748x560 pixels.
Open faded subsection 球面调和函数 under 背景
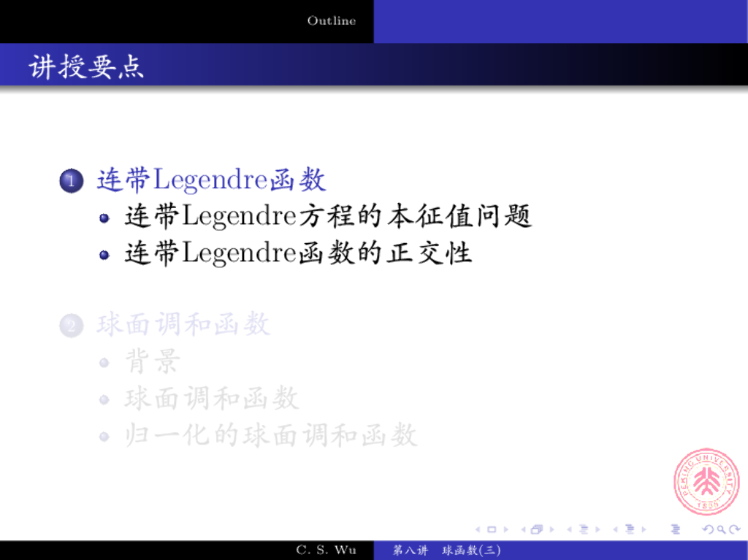click(x=212, y=399)
